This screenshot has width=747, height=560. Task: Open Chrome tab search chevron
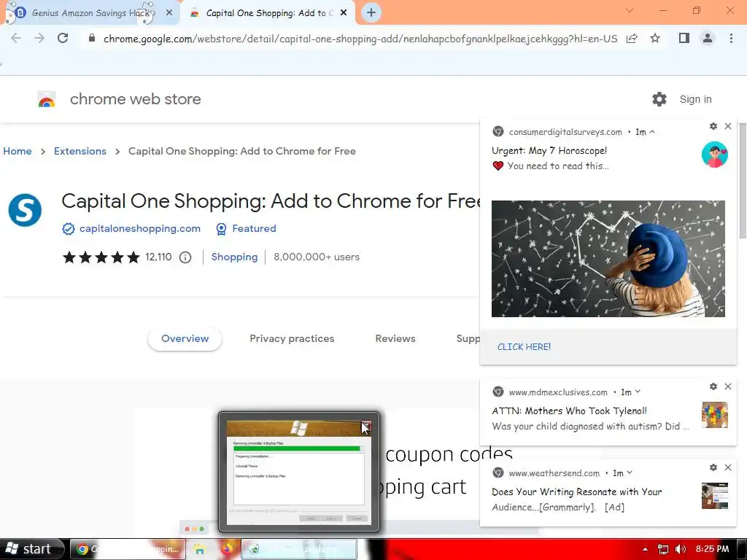(x=630, y=10)
